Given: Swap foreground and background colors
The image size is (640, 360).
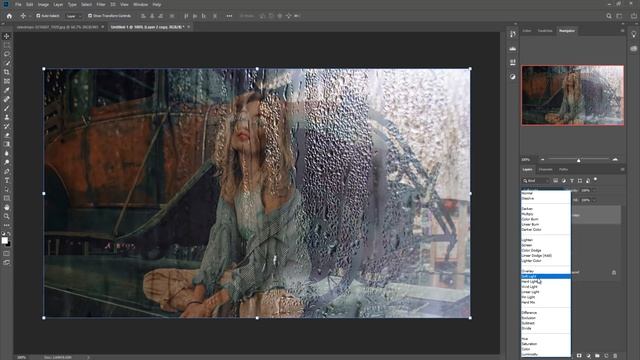Looking at the screenshot, I should pyautogui.click(x=9, y=234).
